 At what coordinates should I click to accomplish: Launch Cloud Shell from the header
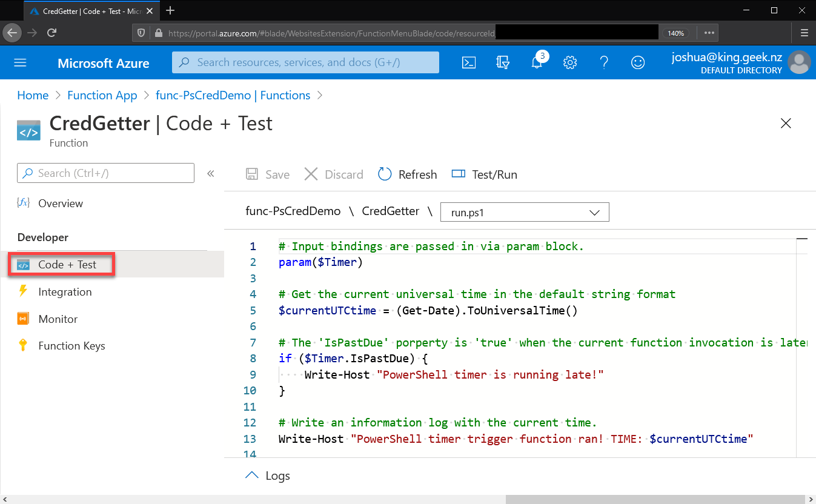click(x=469, y=62)
